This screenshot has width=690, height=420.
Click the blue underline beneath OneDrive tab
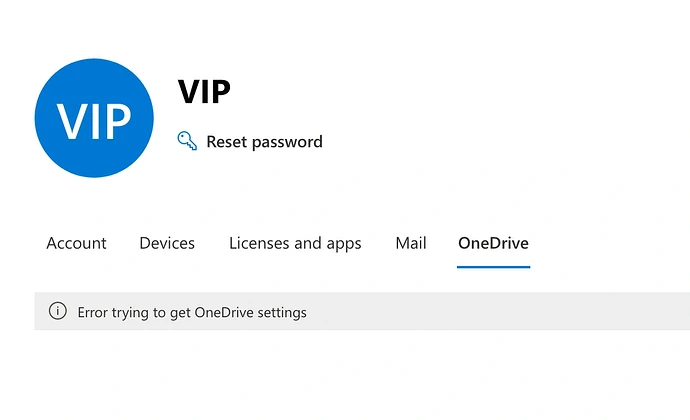pos(493,267)
